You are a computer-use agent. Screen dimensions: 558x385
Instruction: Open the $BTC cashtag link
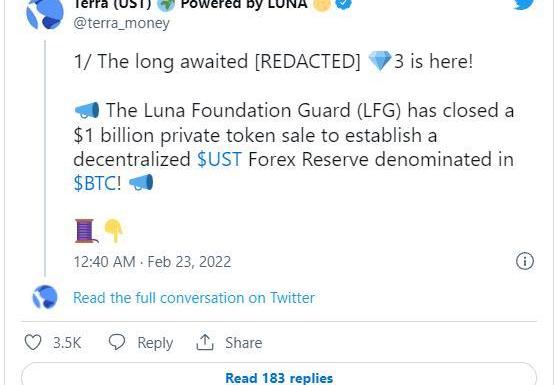pos(94,184)
